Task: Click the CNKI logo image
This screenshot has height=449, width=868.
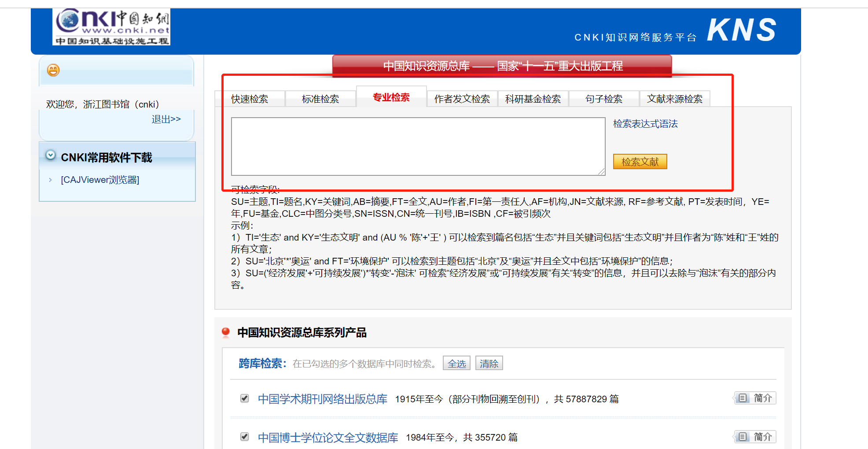Action: pyautogui.click(x=111, y=26)
